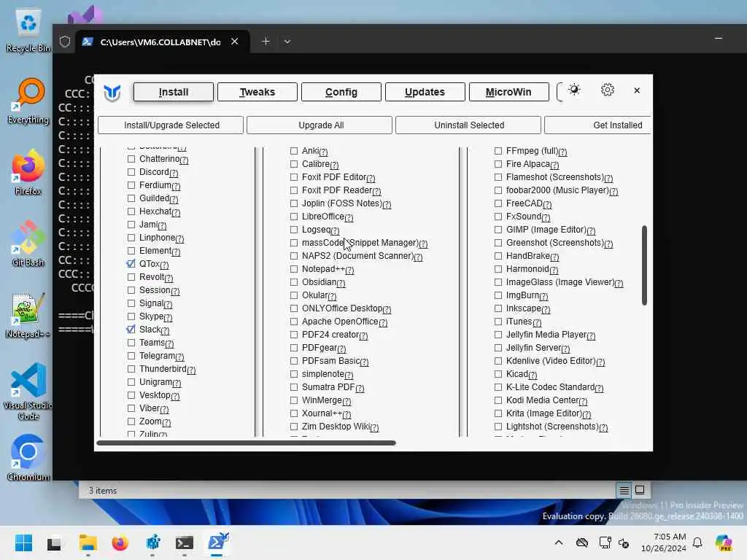
Task: Switch to the Install tab
Action: pyautogui.click(x=174, y=92)
